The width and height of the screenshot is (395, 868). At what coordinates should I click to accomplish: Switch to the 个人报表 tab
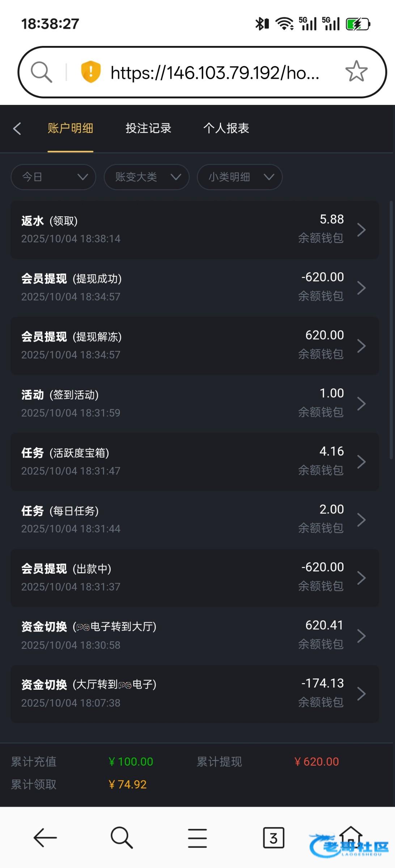(226, 128)
